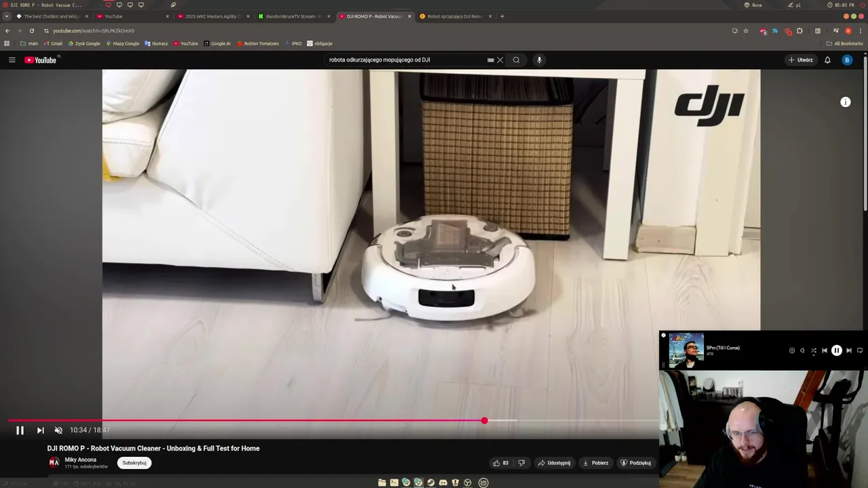Like the video with thumbs up
Screen dimensions: 868x488
coord(500,463)
